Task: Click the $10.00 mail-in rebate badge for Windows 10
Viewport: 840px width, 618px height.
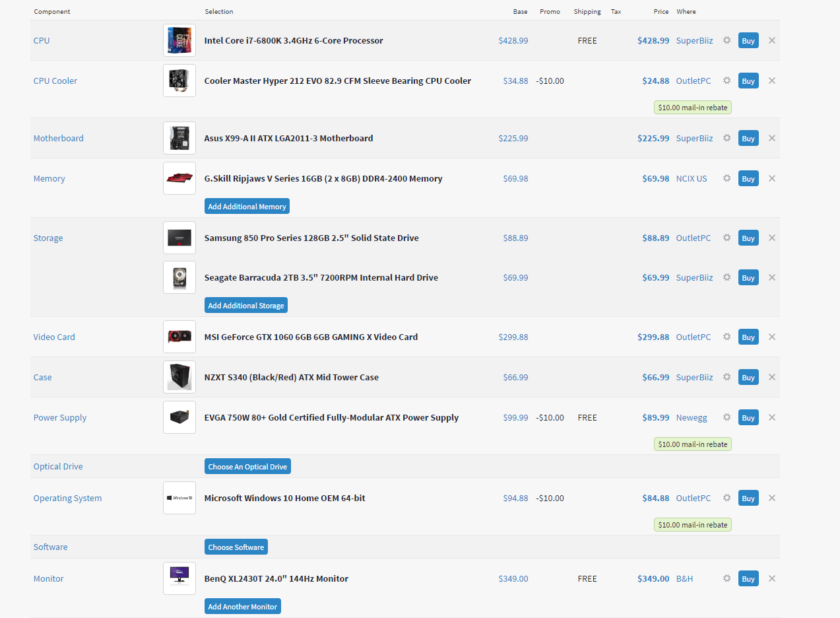Action: tap(693, 524)
